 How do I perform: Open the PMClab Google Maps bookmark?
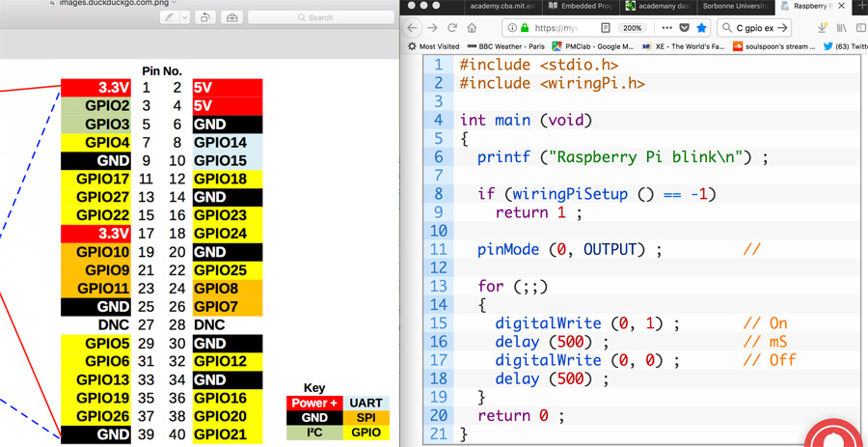coord(592,46)
